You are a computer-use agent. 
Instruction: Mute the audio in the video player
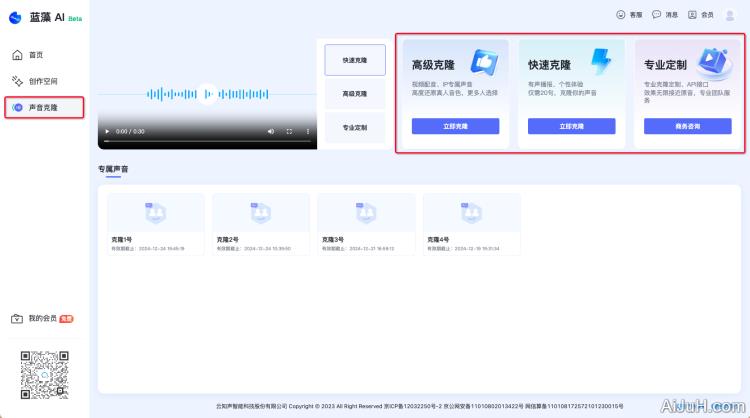click(271, 132)
